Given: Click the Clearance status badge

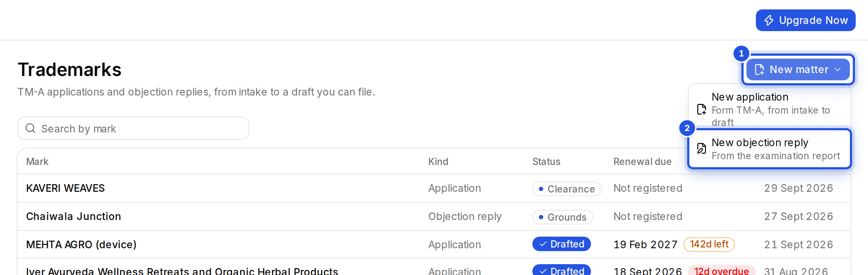Looking at the screenshot, I should [567, 189].
